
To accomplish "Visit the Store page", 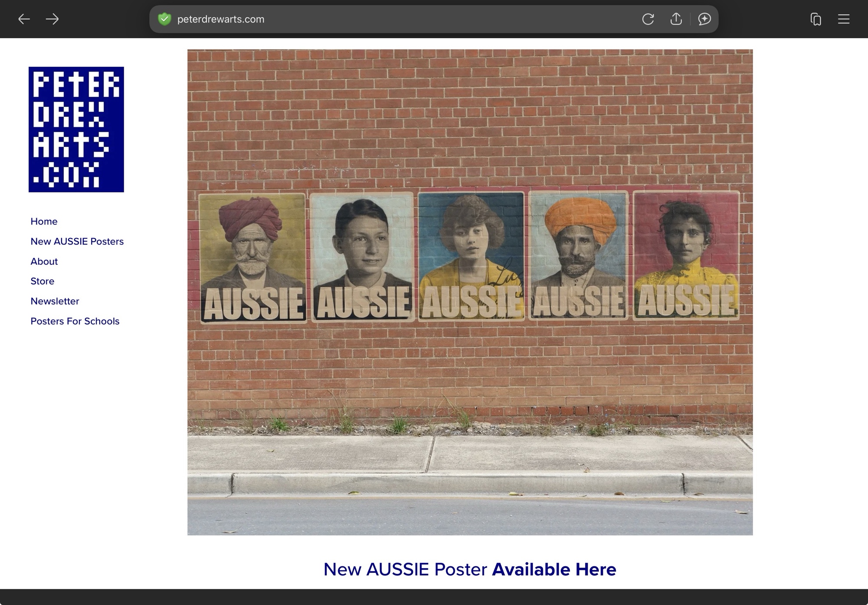I will pyautogui.click(x=42, y=281).
